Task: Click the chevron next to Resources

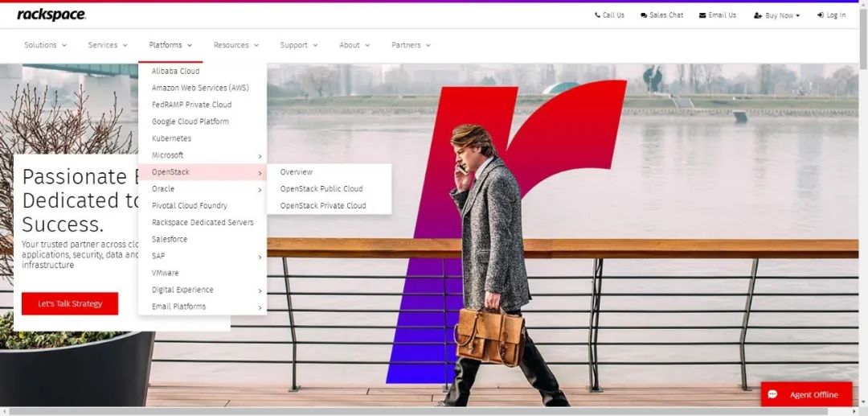Action: (x=256, y=45)
